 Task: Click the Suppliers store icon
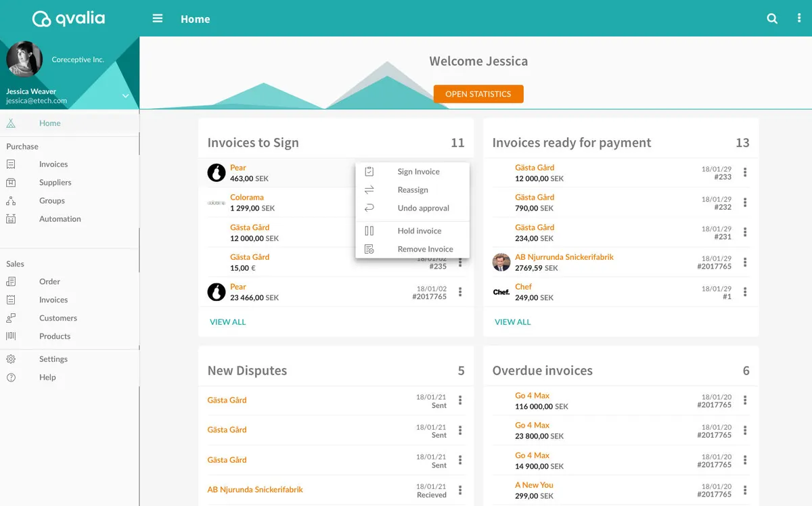tap(11, 183)
